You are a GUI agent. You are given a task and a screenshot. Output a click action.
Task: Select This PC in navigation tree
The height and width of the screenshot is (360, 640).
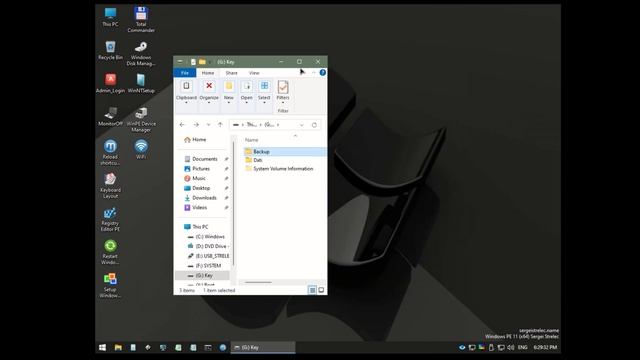coord(200,227)
